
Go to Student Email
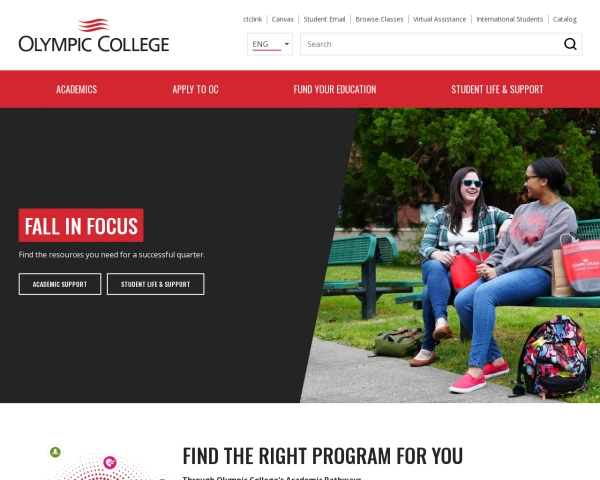(x=324, y=19)
